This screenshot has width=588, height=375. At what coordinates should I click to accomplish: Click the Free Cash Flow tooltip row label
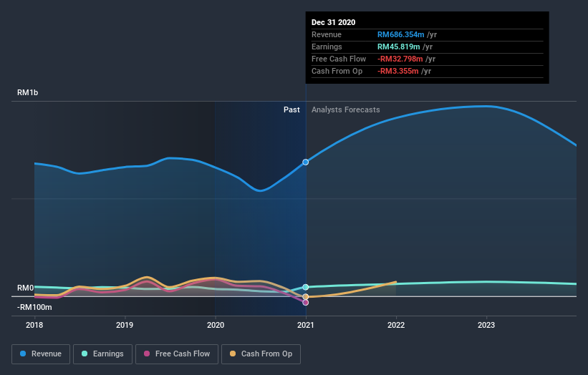tap(339, 59)
